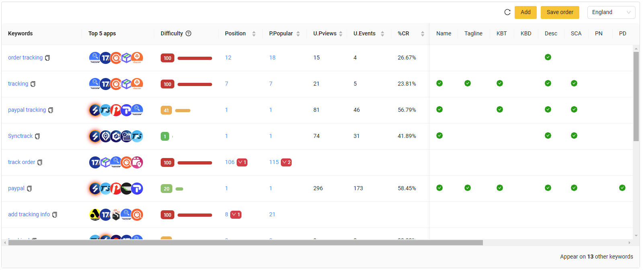
Task: Sort by %CR column arrows
Action: click(x=422, y=34)
